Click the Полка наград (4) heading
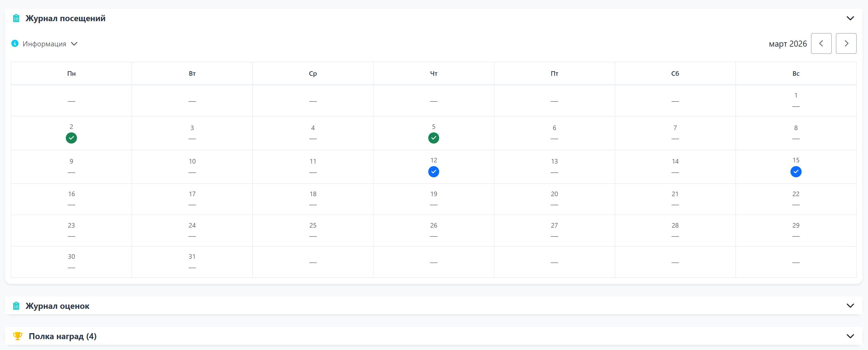Screen dimensions: 868x350 point(63,336)
